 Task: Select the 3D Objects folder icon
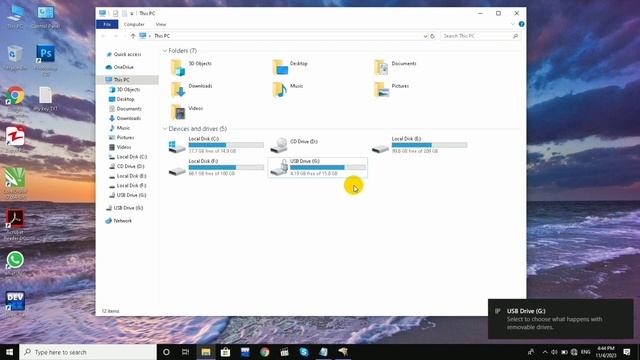point(178,67)
